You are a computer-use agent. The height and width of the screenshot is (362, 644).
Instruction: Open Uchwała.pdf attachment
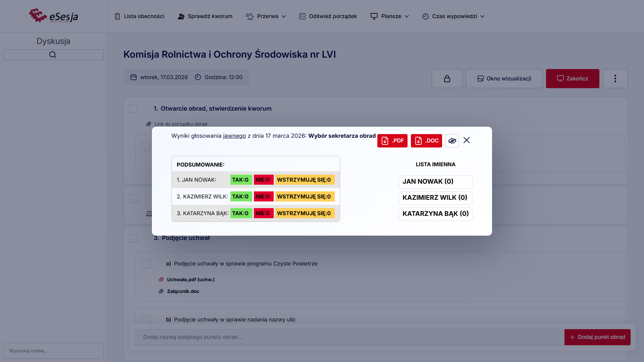tap(191, 280)
